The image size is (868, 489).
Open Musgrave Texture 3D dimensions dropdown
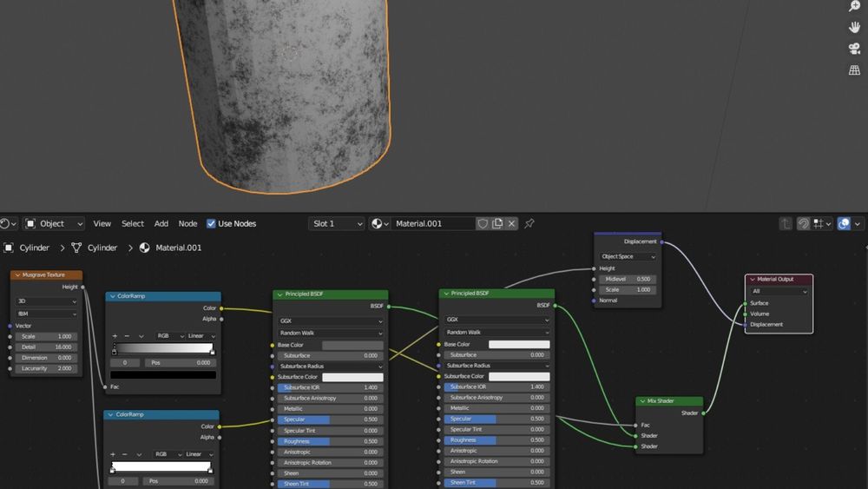pyautogui.click(x=47, y=301)
